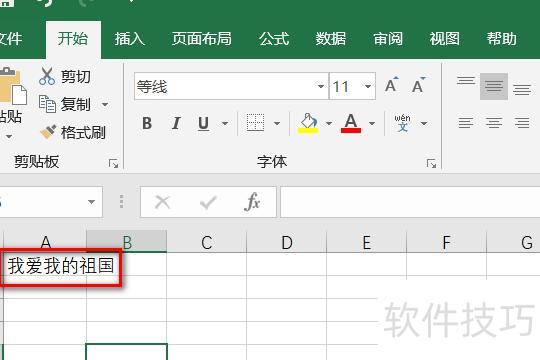The width and height of the screenshot is (540, 360).
Task: Open the font color dropdown arrow
Action: (372, 123)
